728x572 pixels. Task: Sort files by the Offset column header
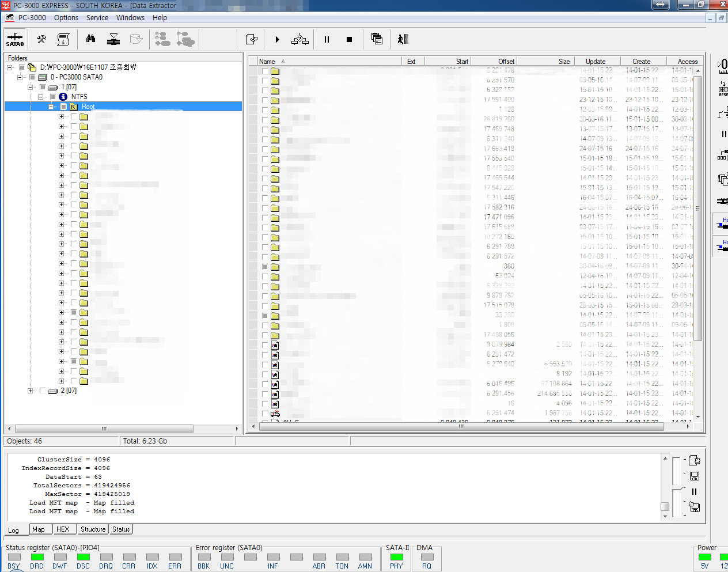(x=494, y=62)
